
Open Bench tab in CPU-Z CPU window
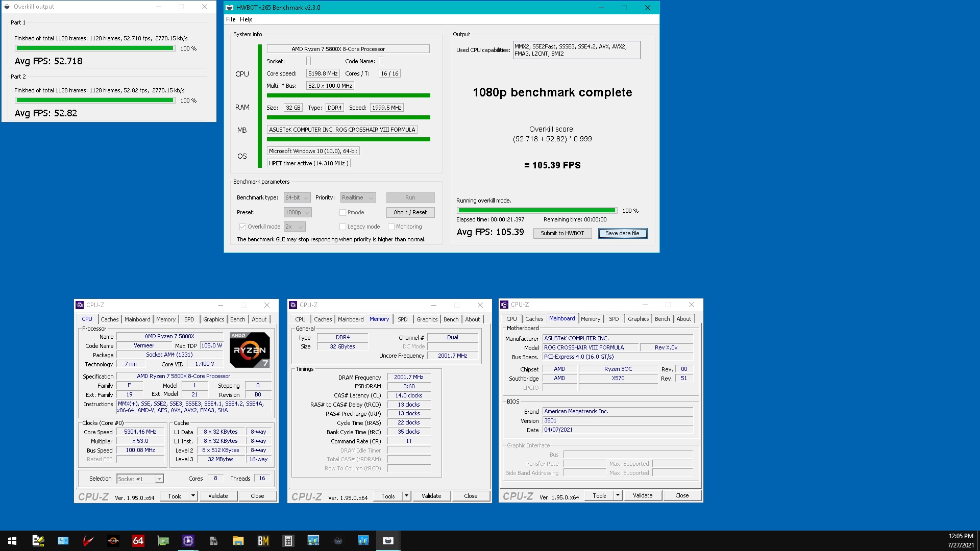pos(238,319)
